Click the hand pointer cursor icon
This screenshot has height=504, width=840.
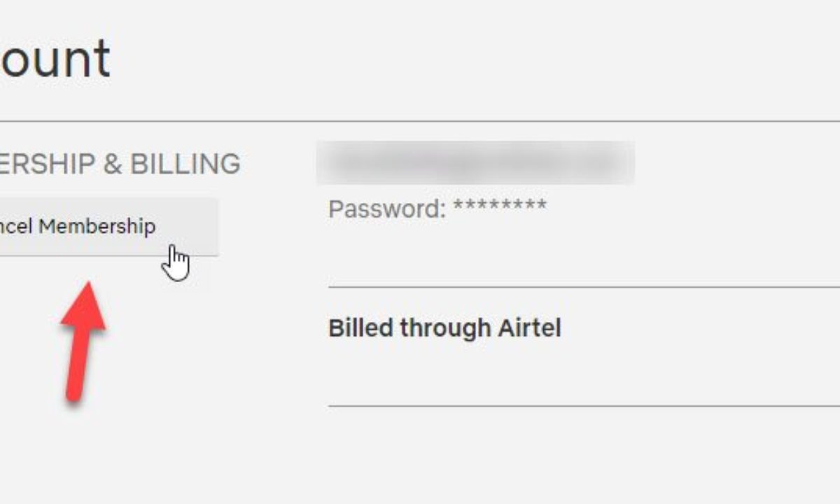click(x=177, y=263)
